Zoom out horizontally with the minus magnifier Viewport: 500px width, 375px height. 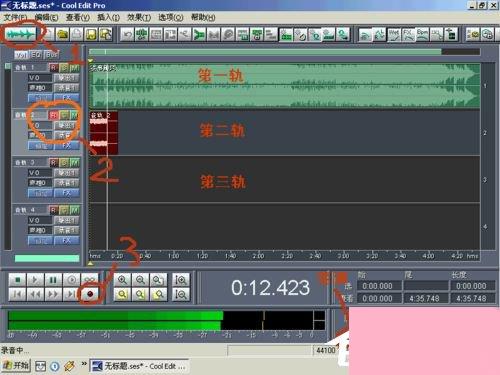[140, 280]
